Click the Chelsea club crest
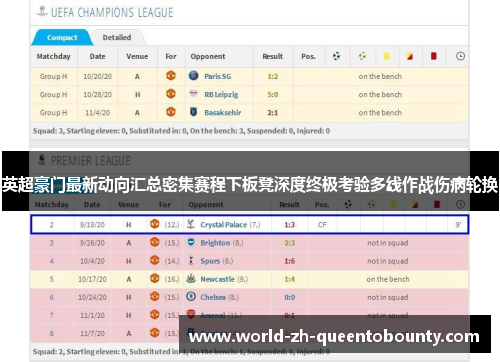 (x=191, y=296)
